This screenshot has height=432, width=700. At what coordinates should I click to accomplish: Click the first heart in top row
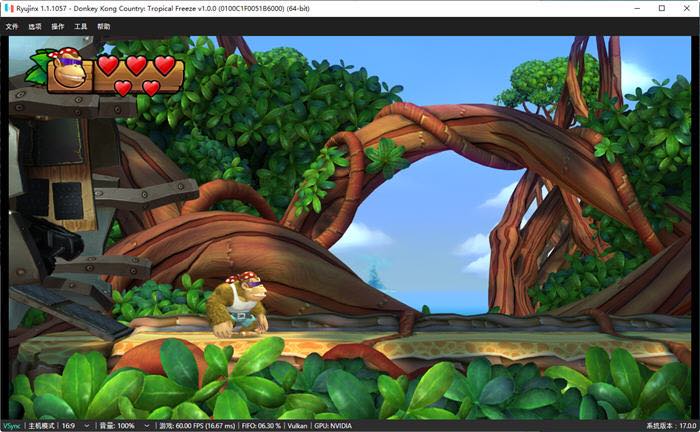pos(108,66)
